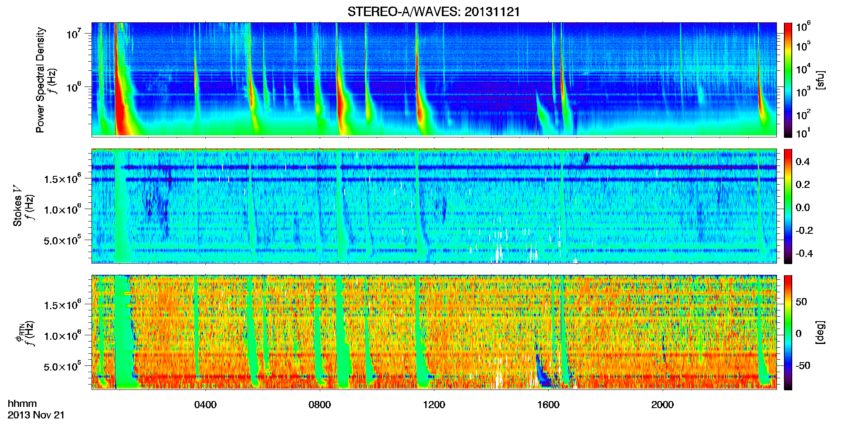Click the 1200 time tick label

click(434, 404)
